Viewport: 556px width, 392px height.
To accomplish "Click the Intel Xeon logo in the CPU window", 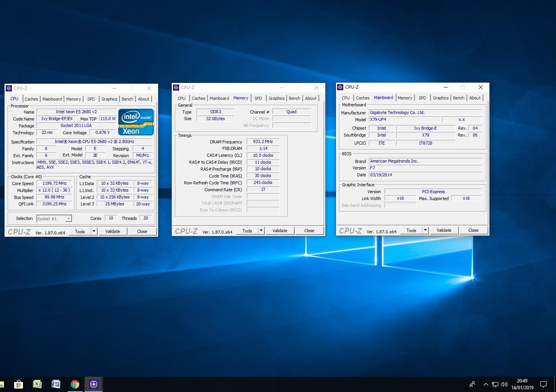I will (136, 122).
